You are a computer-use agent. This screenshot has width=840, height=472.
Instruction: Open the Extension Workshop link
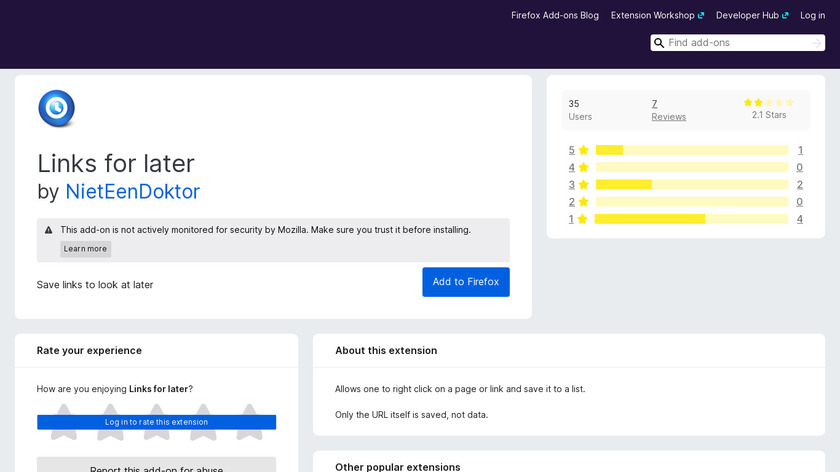point(657,15)
